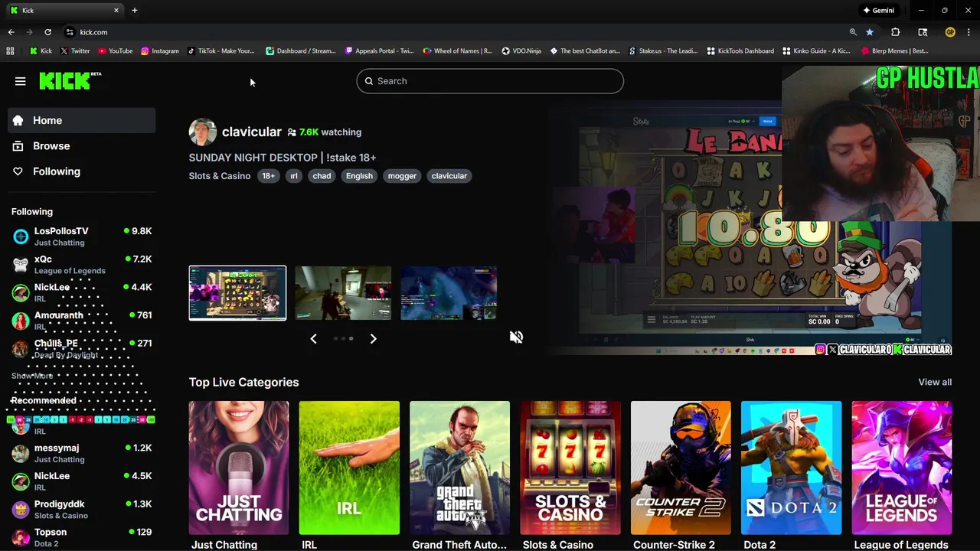Click the English tag

pyautogui.click(x=359, y=176)
